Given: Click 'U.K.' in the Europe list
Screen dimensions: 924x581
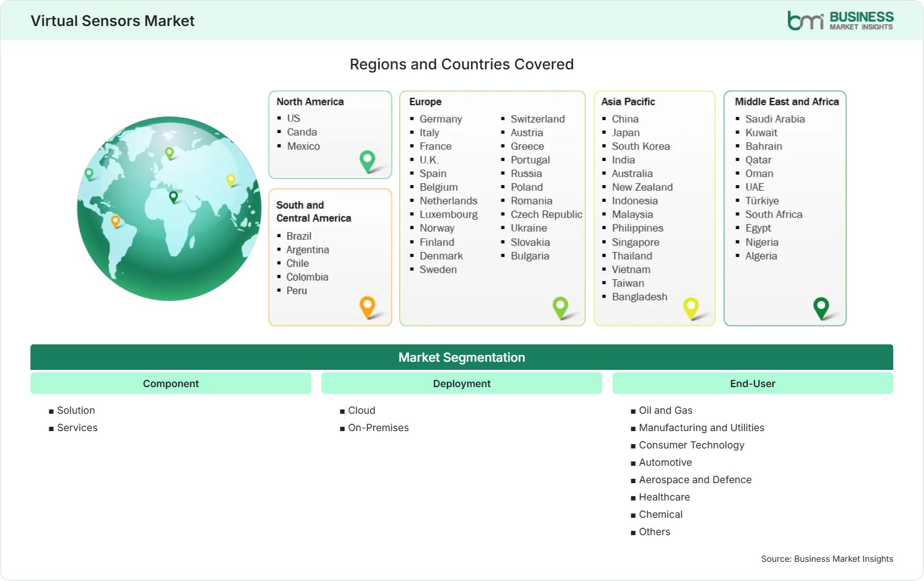Looking at the screenshot, I should click(x=429, y=160).
